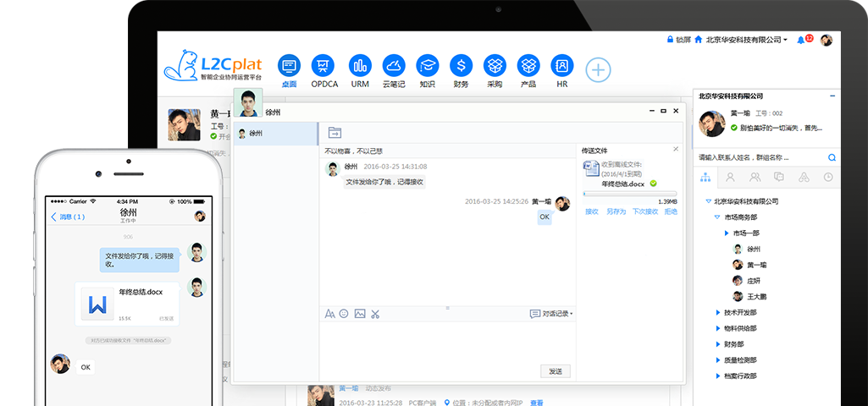The image size is (868, 406).
Task: Click the 发送 send button
Action: coord(555,371)
